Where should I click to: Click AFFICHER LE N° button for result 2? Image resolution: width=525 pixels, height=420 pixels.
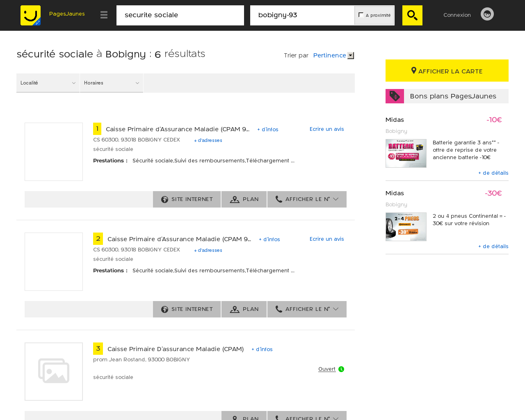(307, 309)
